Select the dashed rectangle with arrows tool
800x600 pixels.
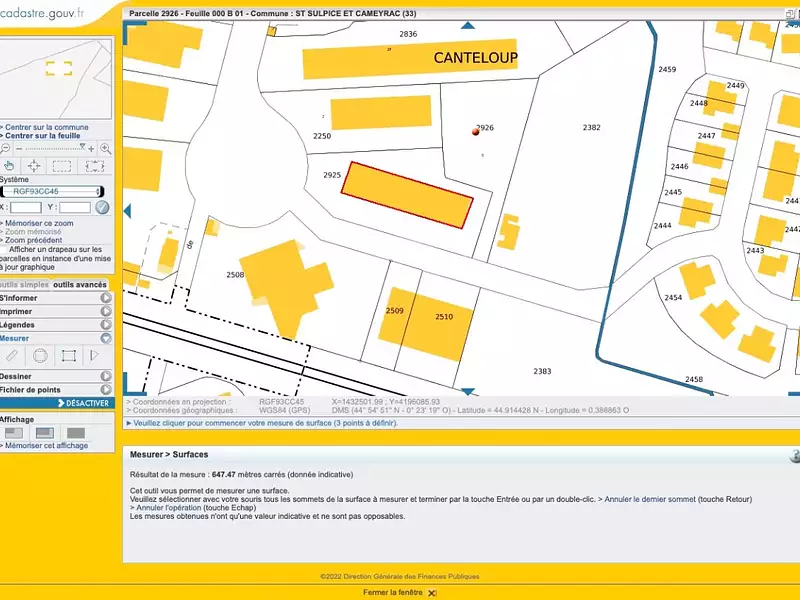(x=95, y=166)
